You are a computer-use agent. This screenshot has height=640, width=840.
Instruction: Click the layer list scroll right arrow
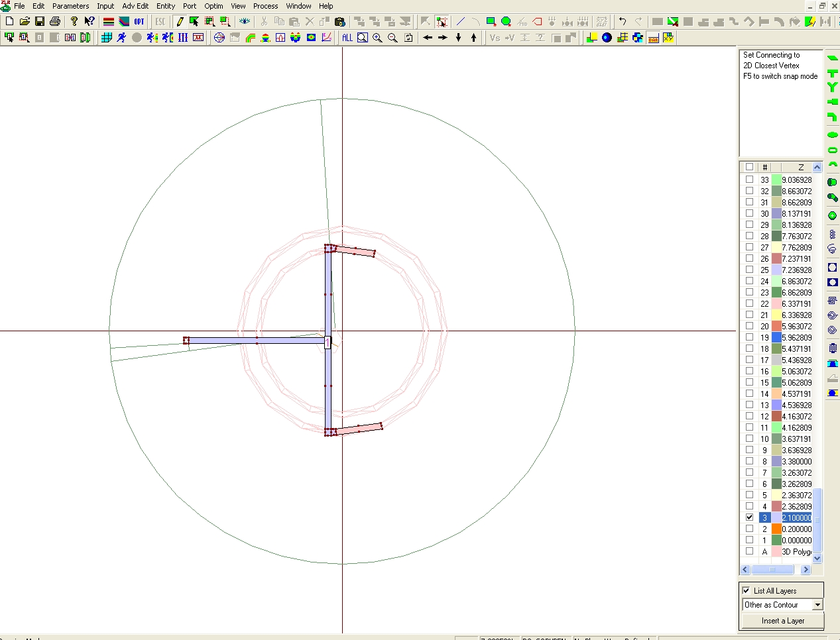(806, 570)
